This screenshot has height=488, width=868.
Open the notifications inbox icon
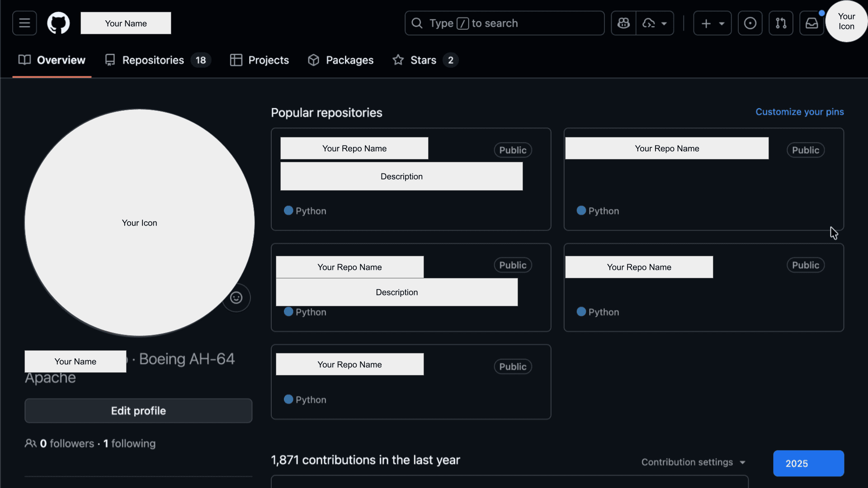[811, 23]
